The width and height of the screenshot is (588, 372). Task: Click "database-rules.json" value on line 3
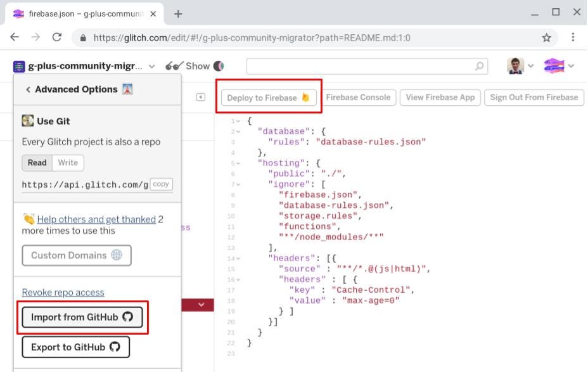pos(371,142)
